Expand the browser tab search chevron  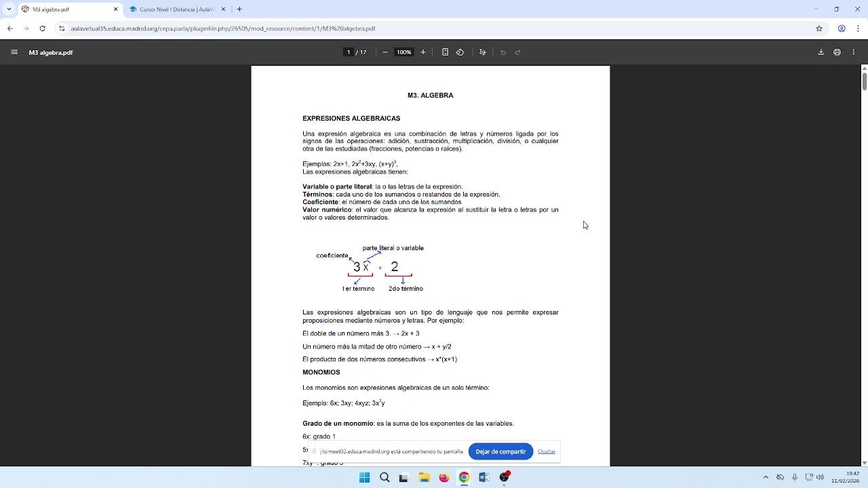point(9,9)
